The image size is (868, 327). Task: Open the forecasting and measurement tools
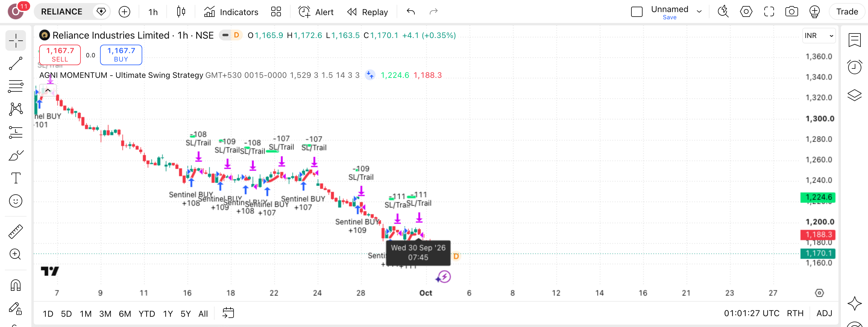point(15,132)
